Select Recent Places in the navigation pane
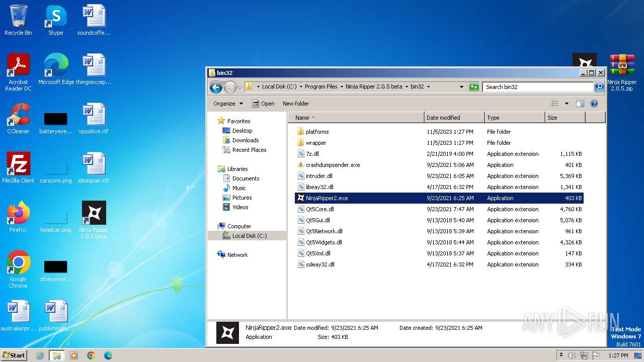The image size is (644, 362). [x=249, y=150]
